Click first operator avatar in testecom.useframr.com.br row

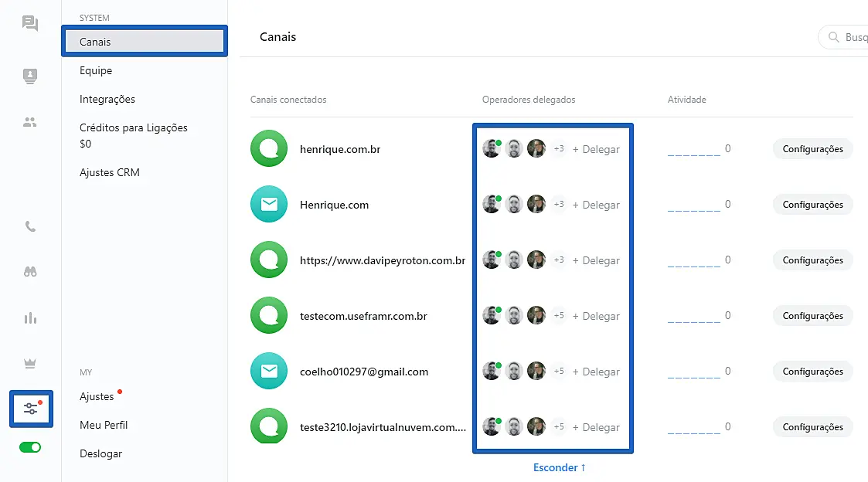[492, 315]
